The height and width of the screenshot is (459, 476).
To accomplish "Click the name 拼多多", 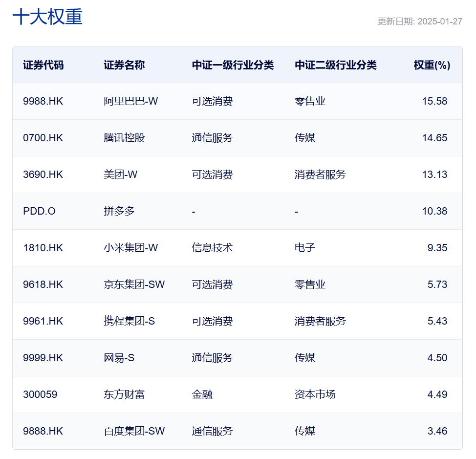I will click(119, 211).
